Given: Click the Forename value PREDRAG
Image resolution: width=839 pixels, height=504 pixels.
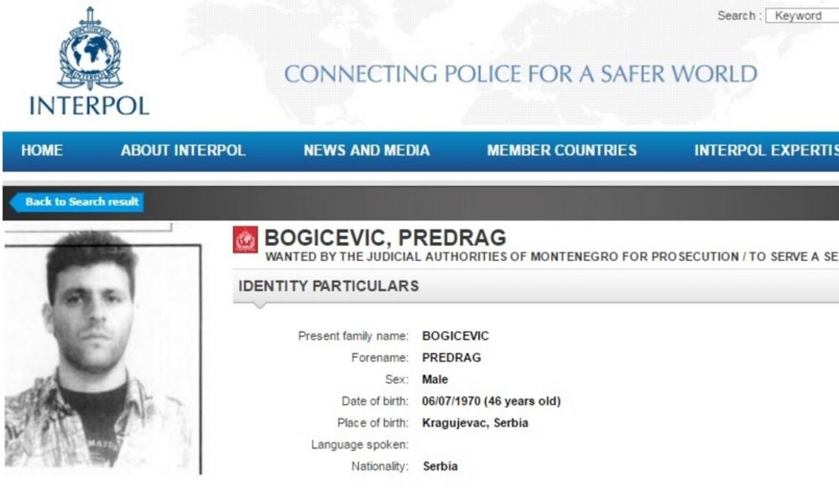Looking at the screenshot, I should [451, 358].
